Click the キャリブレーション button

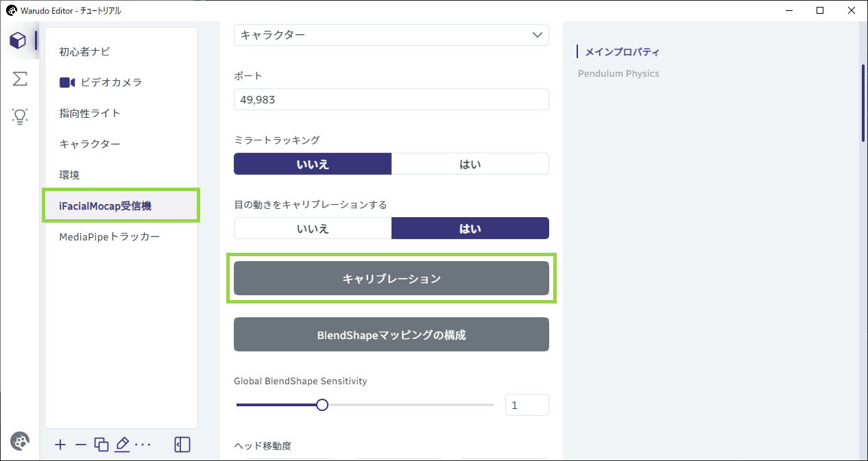click(x=391, y=278)
